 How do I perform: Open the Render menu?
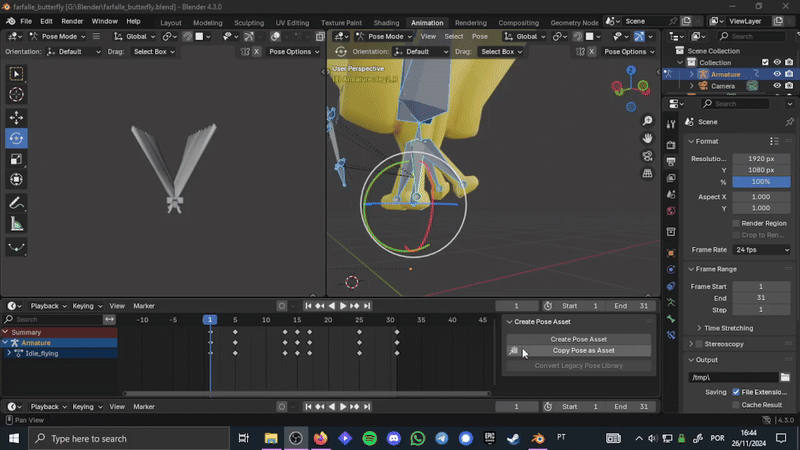point(72,21)
